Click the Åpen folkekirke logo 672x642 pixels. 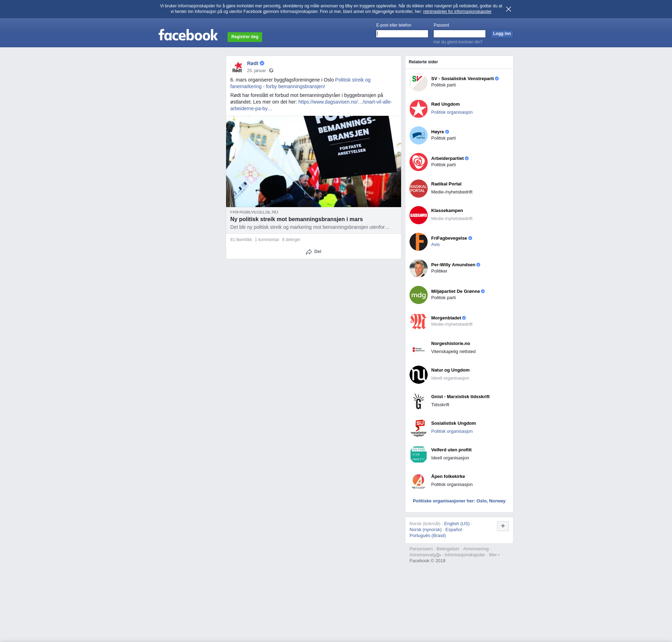(419, 481)
